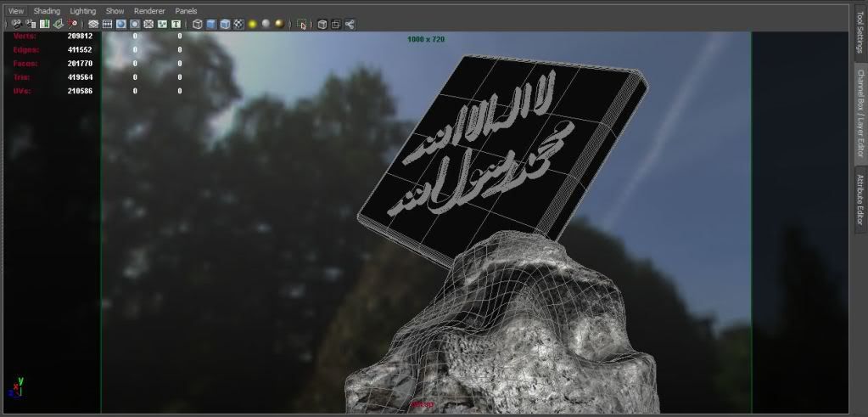Click the Image Plane icon
Screen dimensions: 868x417
(x=59, y=24)
